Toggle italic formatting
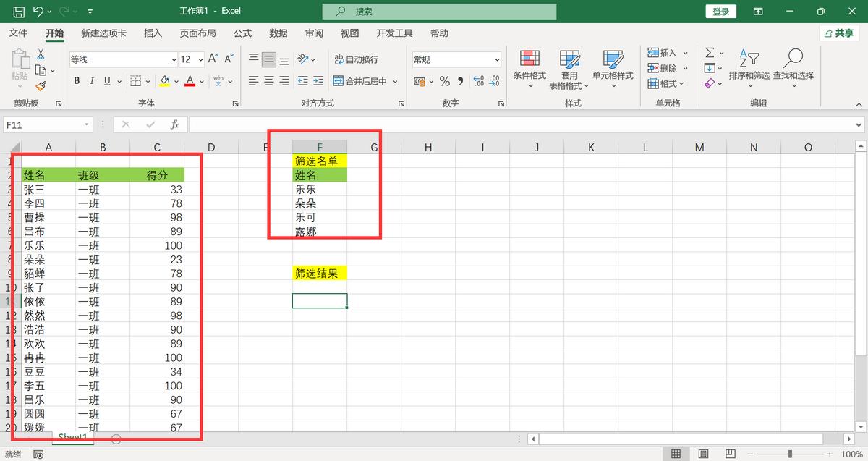Screen dimensions: 868x461 92,81
